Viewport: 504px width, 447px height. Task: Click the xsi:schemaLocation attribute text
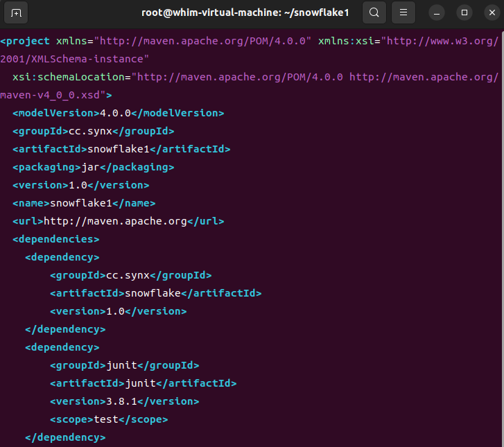click(69, 77)
